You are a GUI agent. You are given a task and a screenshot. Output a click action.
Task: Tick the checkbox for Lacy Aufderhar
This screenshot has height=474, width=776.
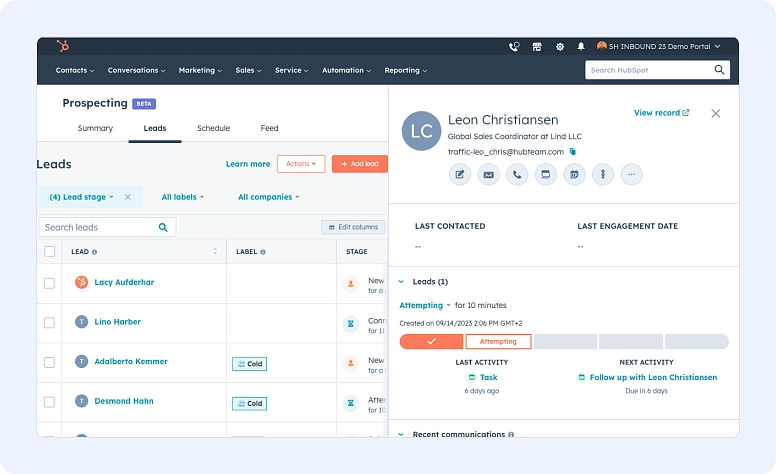(x=49, y=283)
